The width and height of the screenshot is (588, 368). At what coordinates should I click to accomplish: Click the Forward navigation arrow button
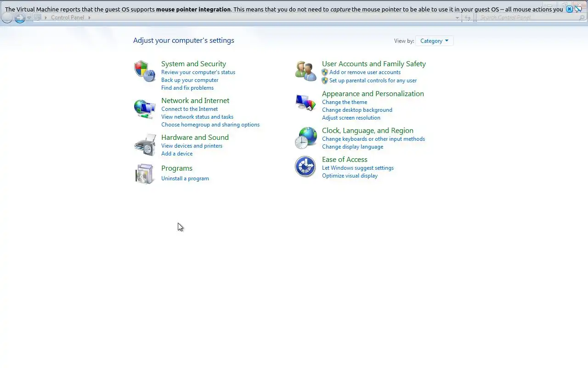(20, 18)
